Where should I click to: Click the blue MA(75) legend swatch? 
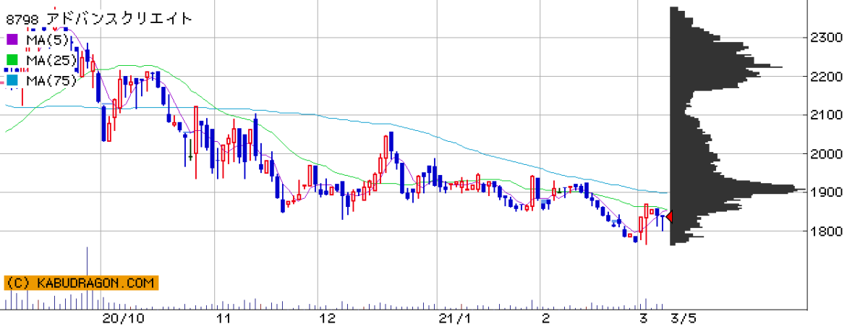pos(12,80)
